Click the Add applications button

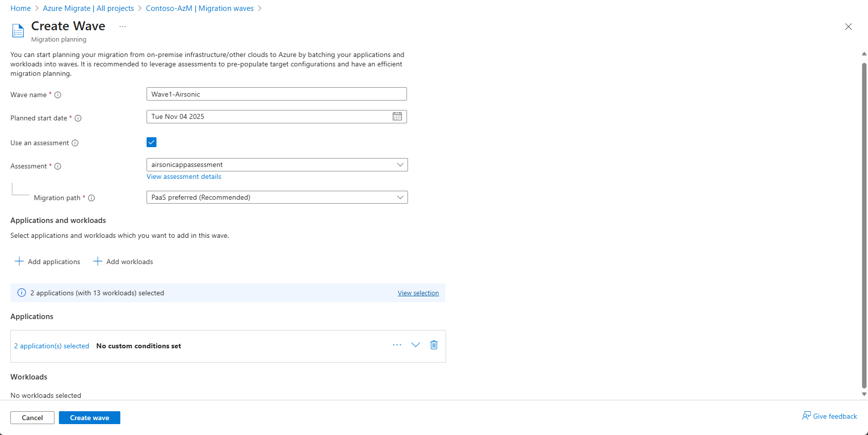[x=48, y=262]
